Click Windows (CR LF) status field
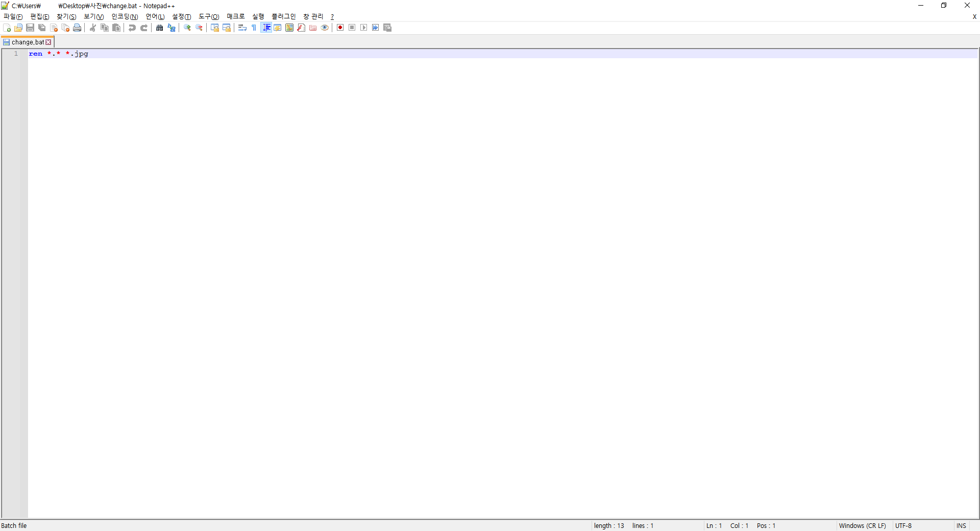The height and width of the screenshot is (531, 980). [x=863, y=526]
